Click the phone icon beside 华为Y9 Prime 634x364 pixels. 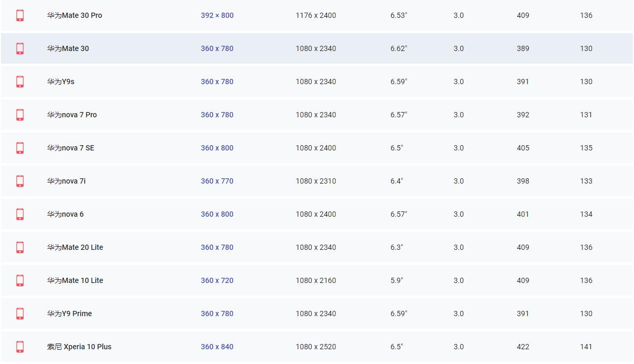[20, 314]
